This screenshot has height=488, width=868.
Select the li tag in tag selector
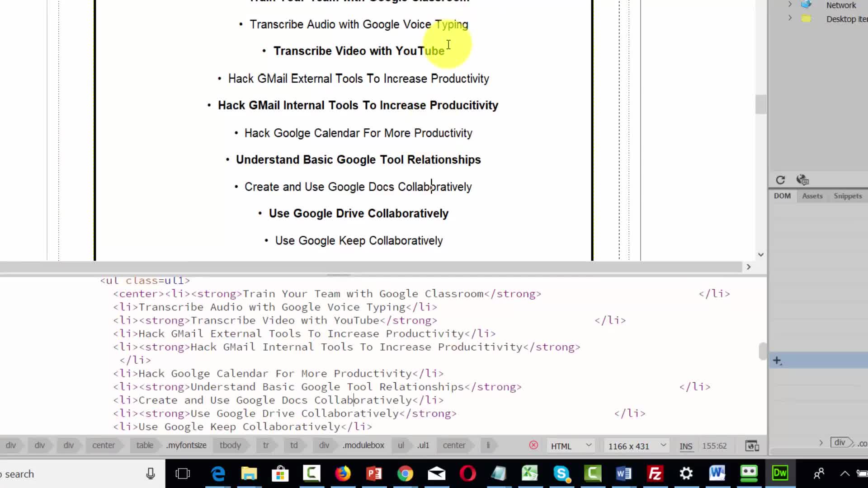point(488,445)
